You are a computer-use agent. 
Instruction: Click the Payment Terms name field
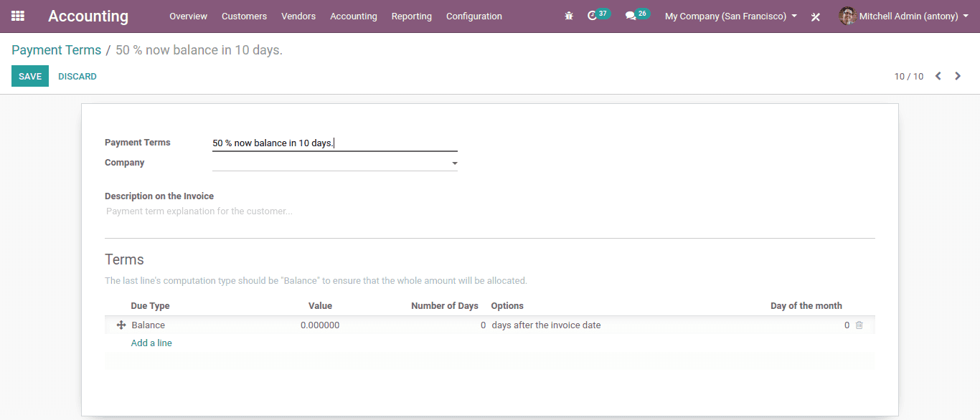[335, 143]
